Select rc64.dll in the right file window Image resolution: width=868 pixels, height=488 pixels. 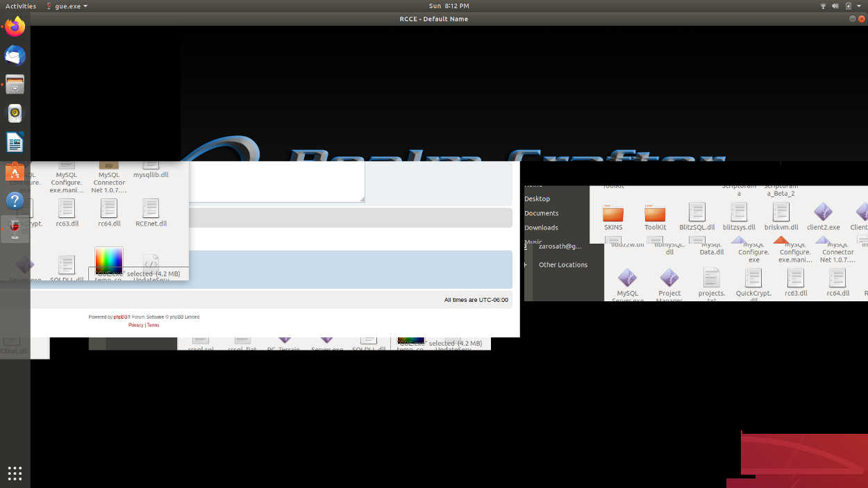(x=837, y=284)
